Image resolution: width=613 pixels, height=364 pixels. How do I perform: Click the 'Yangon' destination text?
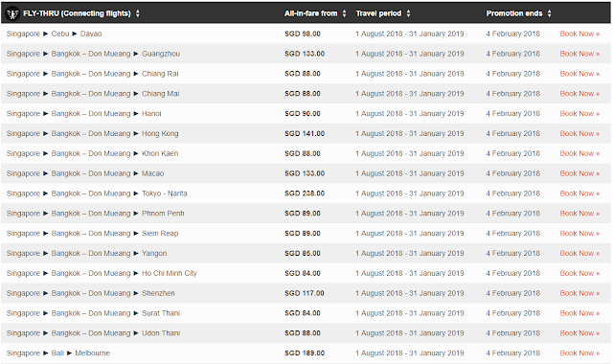[x=154, y=253]
